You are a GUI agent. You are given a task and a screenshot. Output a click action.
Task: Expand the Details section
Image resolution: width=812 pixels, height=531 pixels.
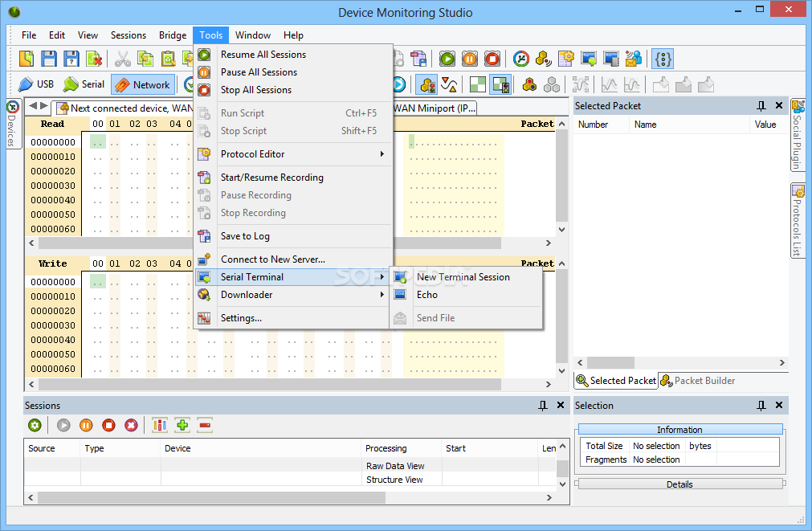tap(680, 484)
